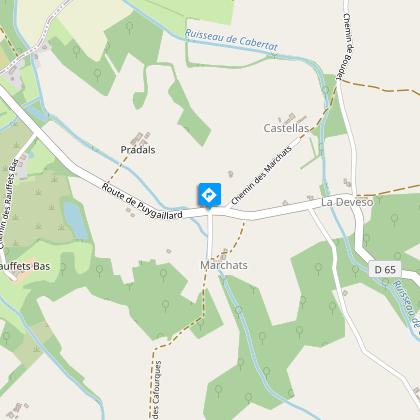Click the Castellas place label
420x420 pixels.
(286, 128)
